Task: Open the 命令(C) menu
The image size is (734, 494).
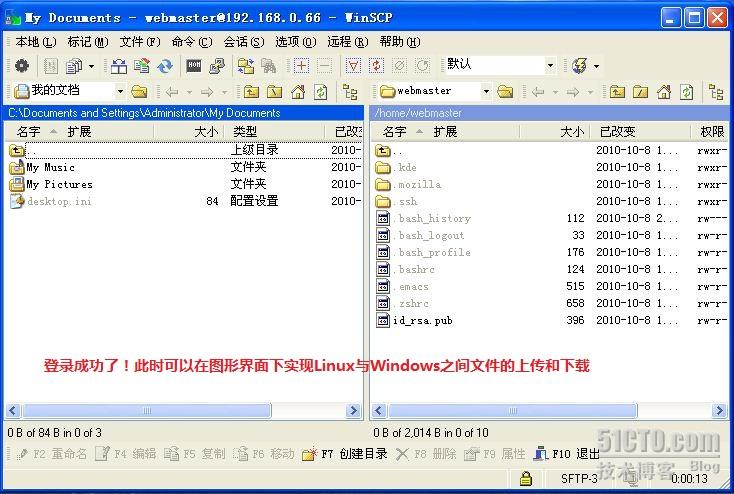Action: [x=192, y=42]
